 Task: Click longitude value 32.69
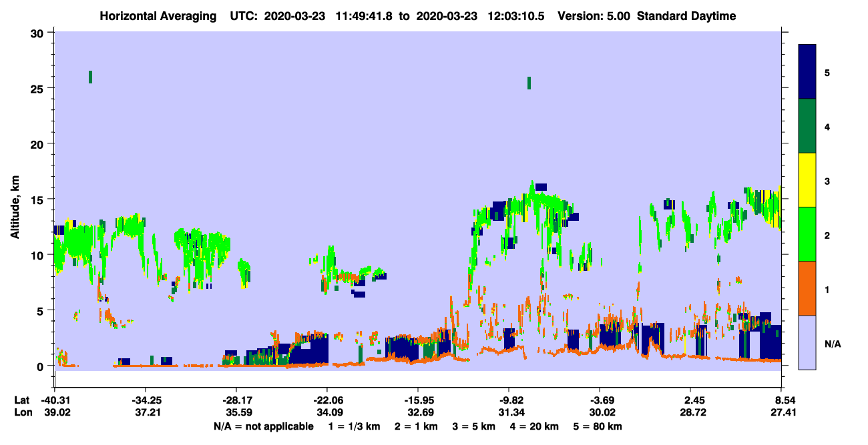(421, 413)
